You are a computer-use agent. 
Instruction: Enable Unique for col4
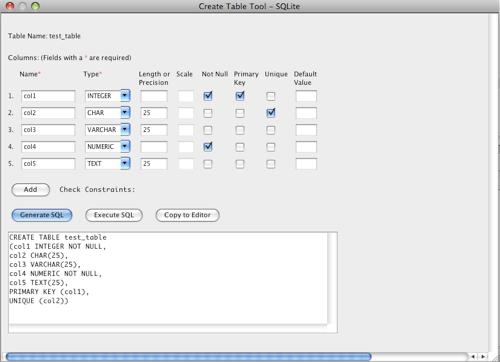(271, 147)
